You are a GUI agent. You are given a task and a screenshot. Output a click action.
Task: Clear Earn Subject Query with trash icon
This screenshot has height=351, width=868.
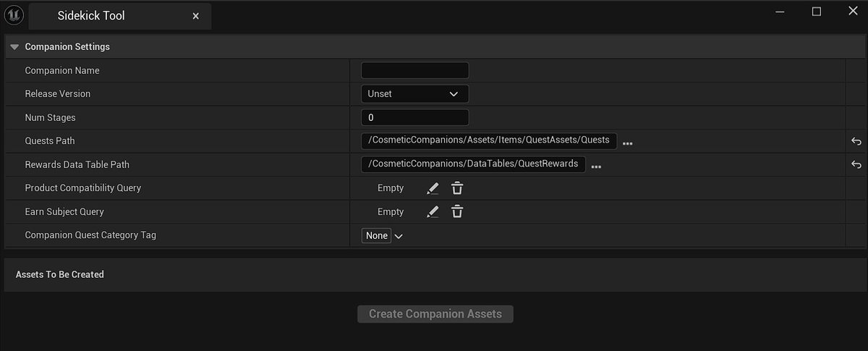click(x=457, y=212)
